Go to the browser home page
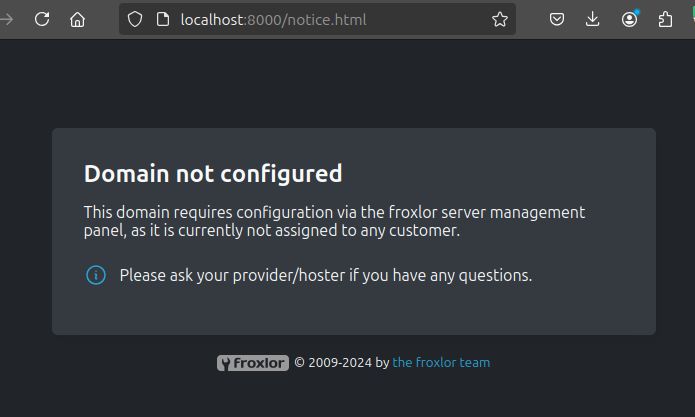 [77, 19]
